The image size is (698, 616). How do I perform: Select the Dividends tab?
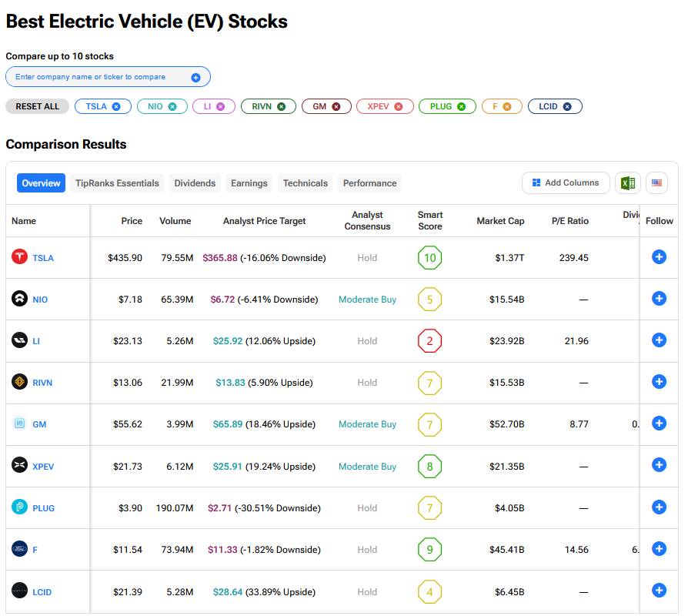[195, 183]
